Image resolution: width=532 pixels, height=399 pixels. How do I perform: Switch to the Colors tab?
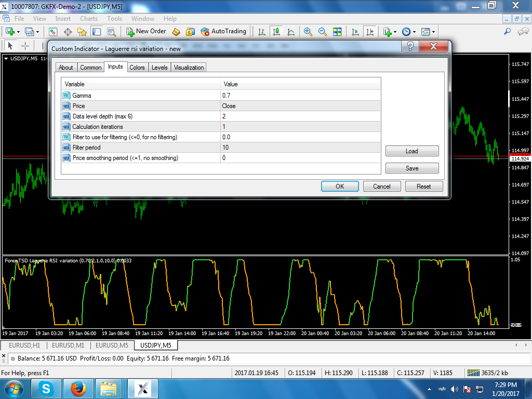(137, 68)
